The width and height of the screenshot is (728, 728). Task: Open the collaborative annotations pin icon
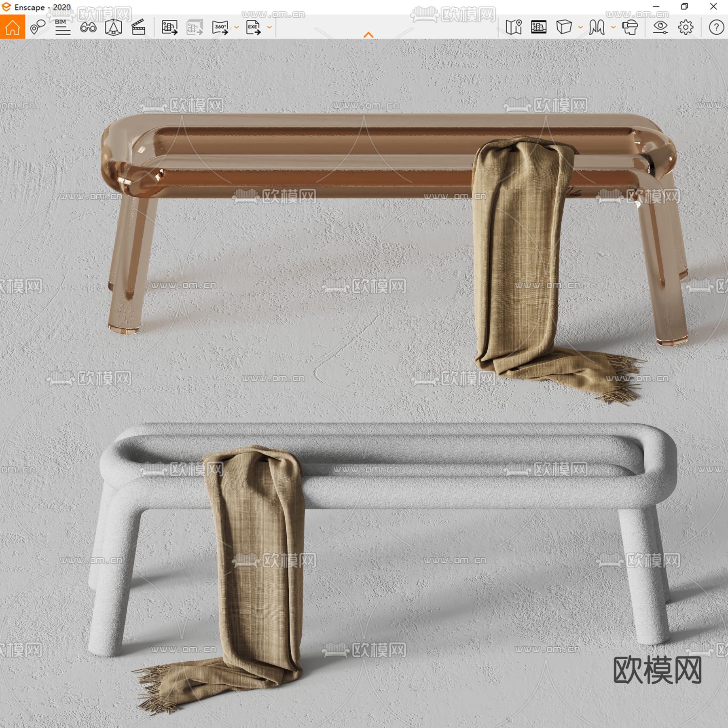(38, 28)
